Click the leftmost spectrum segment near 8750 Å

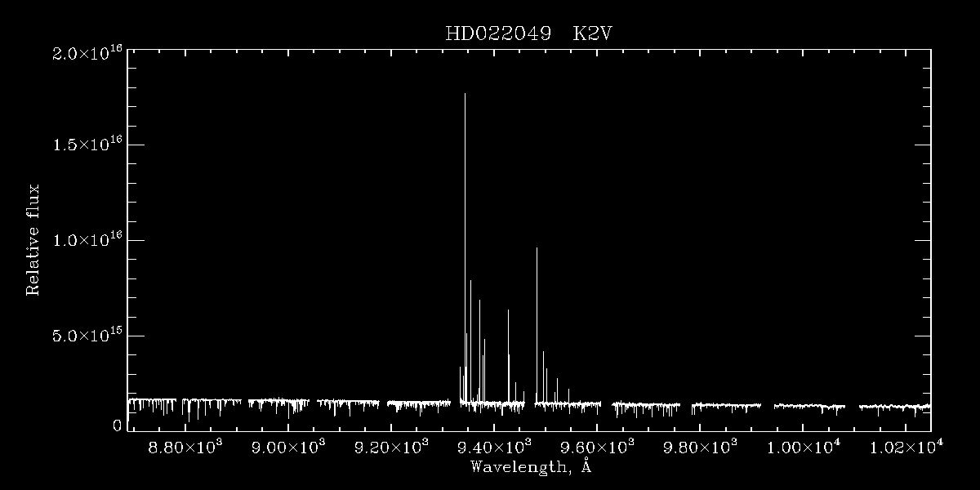click(x=152, y=406)
